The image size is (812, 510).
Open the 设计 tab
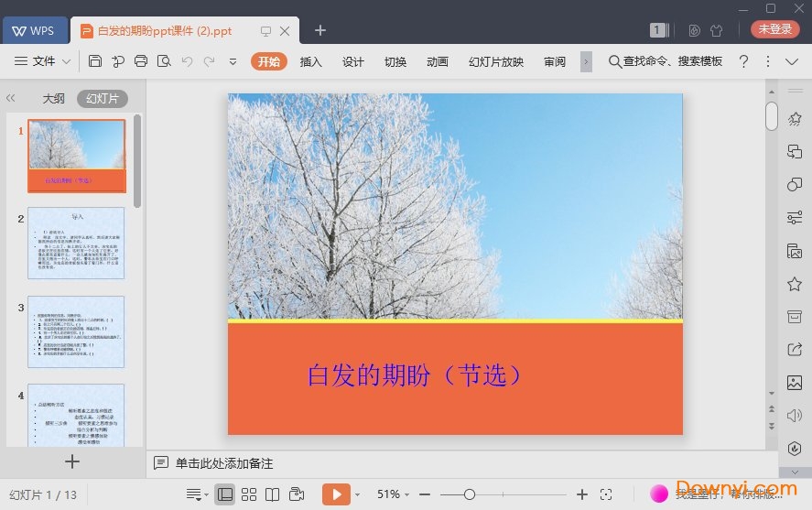coord(353,61)
